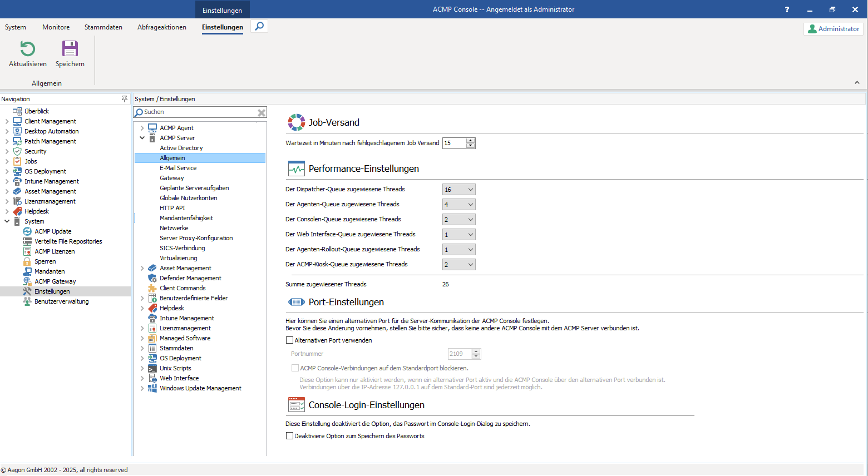Screen dimensions: 868x476
Task: Expand Asset Management in the settings tree
Action: click(142, 267)
